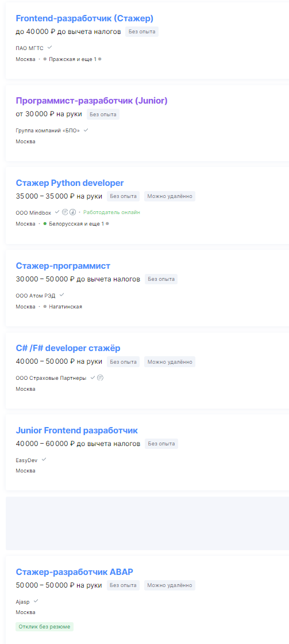Open the Стажер-разработчик ABAP vacancy
This screenshot has width=289, height=644.
tap(74, 571)
